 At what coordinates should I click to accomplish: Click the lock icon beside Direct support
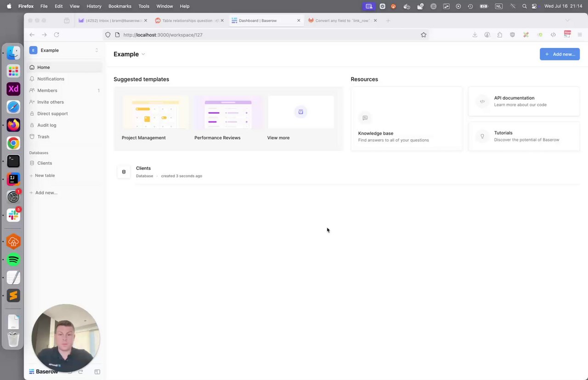pos(32,113)
